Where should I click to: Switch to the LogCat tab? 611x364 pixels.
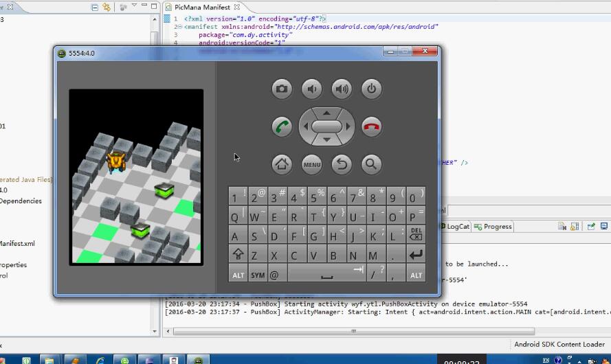(455, 226)
